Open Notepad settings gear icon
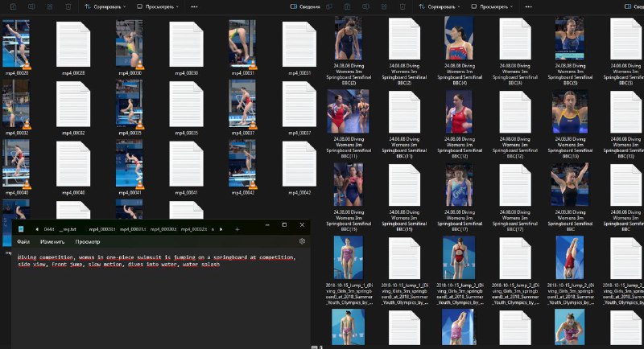This screenshot has width=644, height=349. [303, 241]
